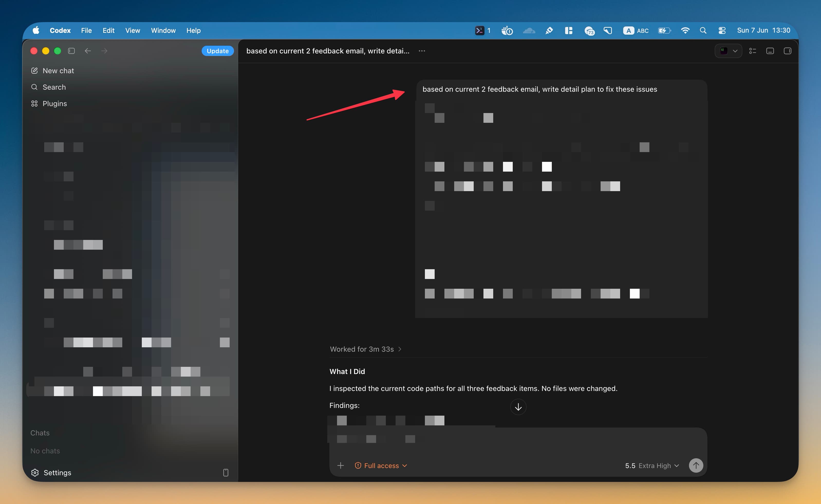Open the ABC input source menu
Screen dimensions: 821x504
pyautogui.click(x=636, y=30)
